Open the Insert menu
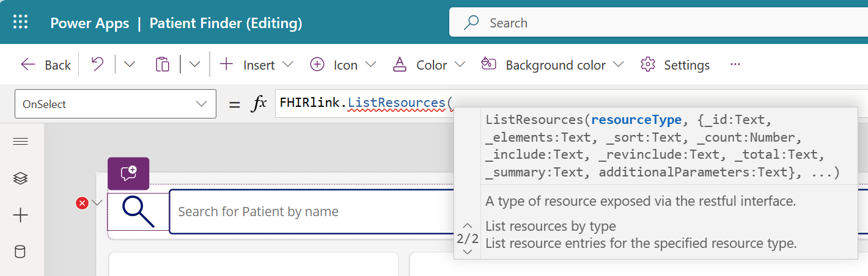Screen dimensions: 868x276 (256, 65)
